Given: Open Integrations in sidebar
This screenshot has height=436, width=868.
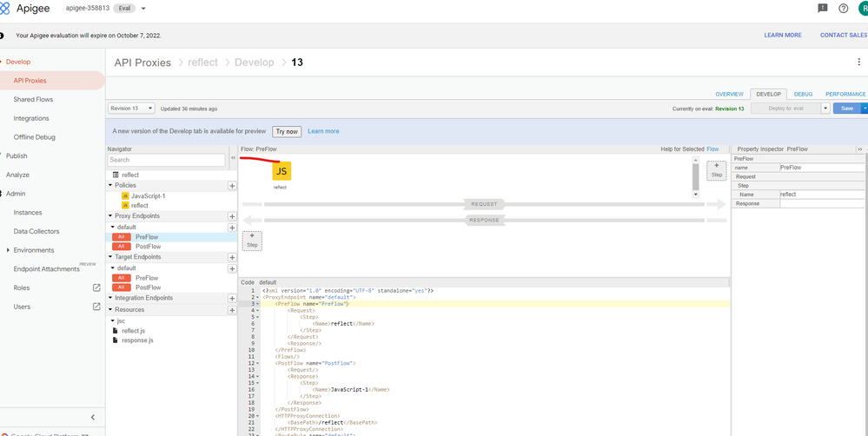Looking at the screenshot, I should coord(31,118).
